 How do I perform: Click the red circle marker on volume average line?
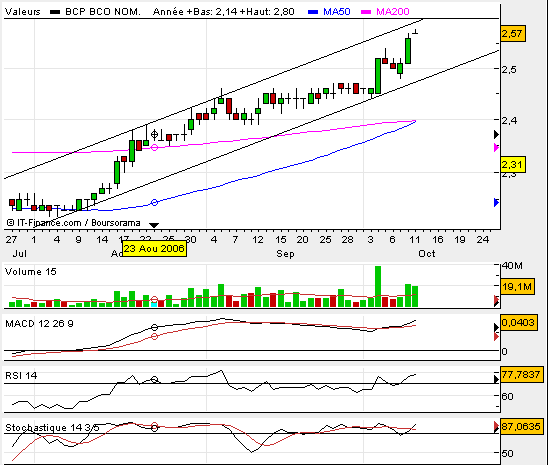click(154, 299)
